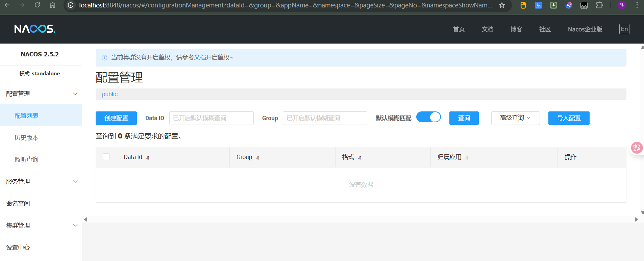
Task: Open 社区 in the top navigation
Action: [x=545, y=29]
